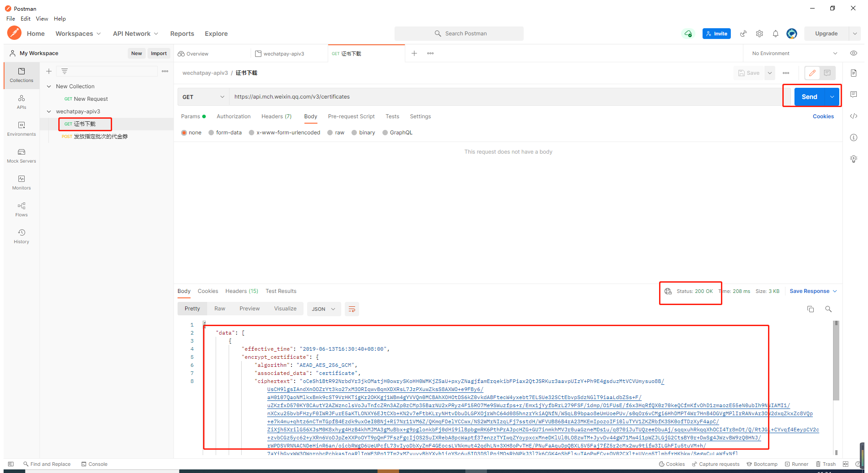Open the documentation icon in right sidebar

[854, 73]
